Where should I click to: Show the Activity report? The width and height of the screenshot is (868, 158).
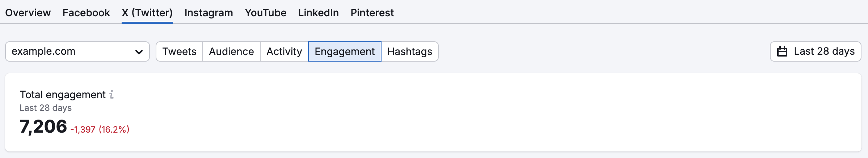(285, 51)
